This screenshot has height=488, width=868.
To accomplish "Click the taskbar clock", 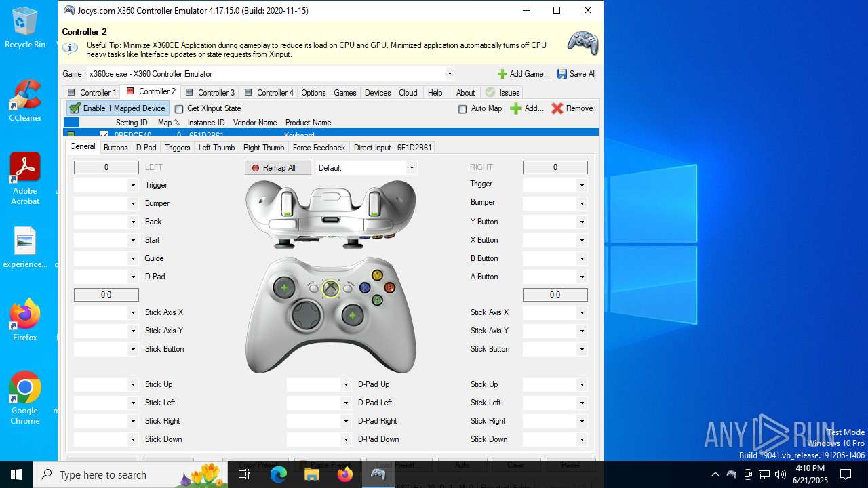I will 810,474.
